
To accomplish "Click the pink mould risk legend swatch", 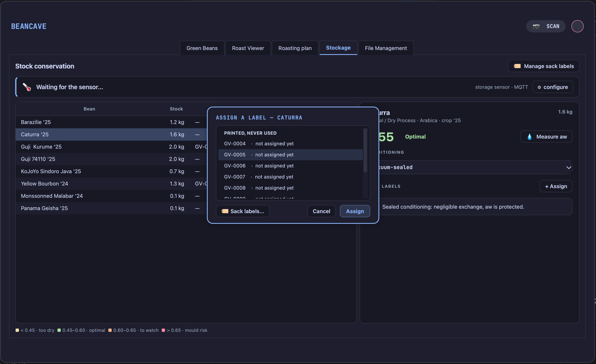I will 163,330.
